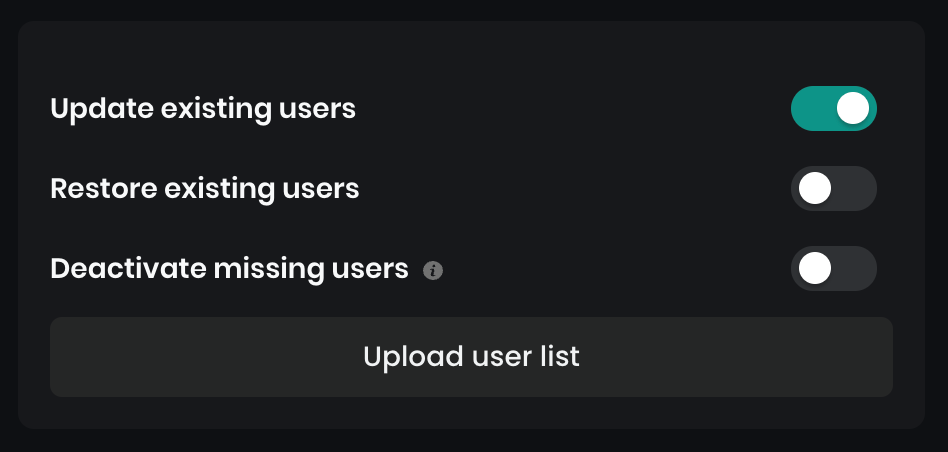Click the Restore existing users label
948x452 pixels.
(205, 188)
